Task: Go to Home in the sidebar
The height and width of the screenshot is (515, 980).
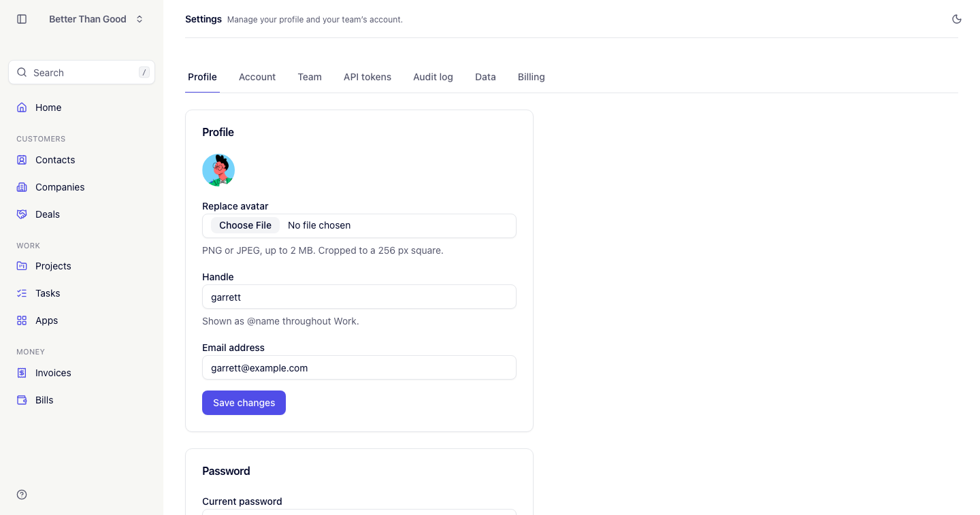Action: coord(82,107)
